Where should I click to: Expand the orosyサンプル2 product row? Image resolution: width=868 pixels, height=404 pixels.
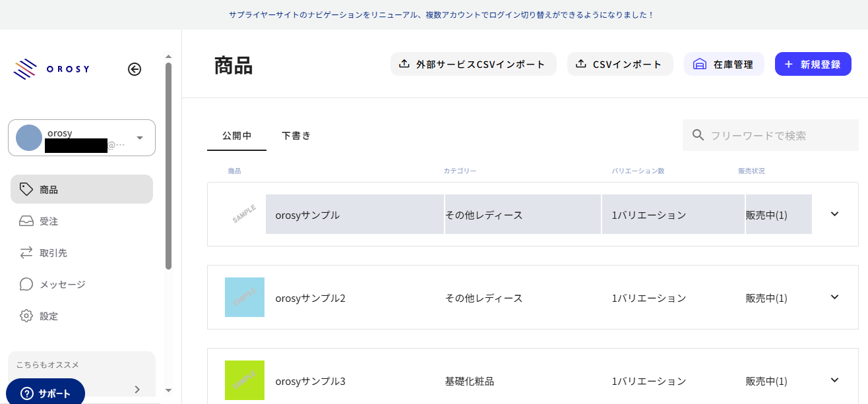click(834, 297)
